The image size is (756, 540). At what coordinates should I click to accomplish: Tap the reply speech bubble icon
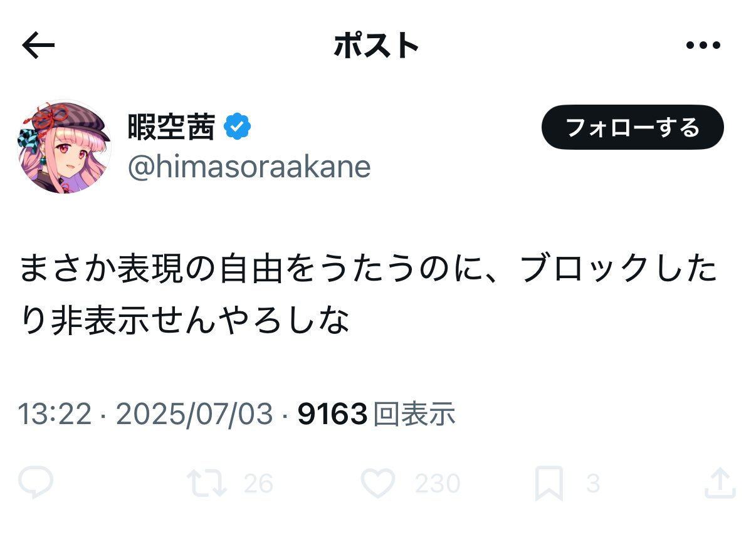click(x=36, y=484)
